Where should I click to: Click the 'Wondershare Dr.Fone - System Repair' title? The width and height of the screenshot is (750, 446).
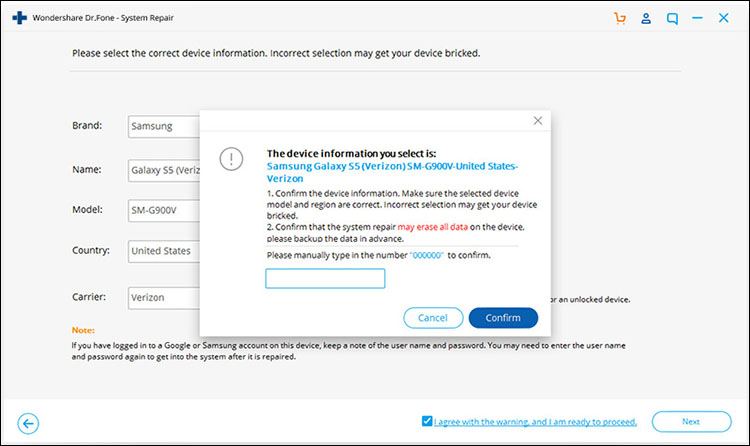103,18
